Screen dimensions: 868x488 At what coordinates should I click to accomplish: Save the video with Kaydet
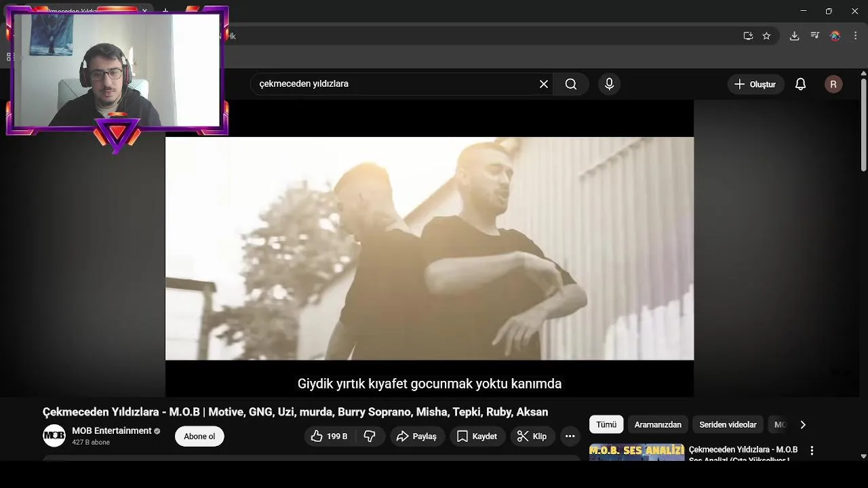(x=477, y=436)
